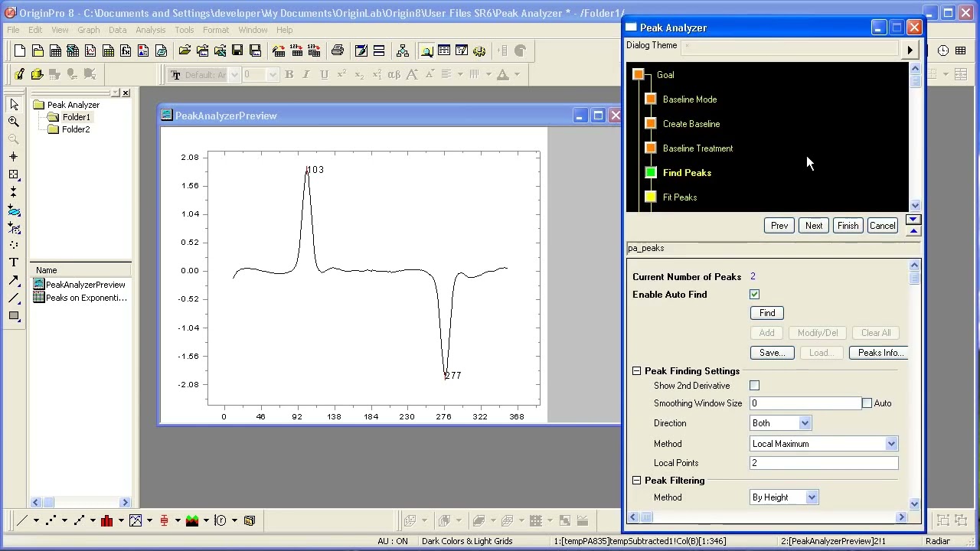
Task: Apply Bold text formatting
Action: coord(289,74)
